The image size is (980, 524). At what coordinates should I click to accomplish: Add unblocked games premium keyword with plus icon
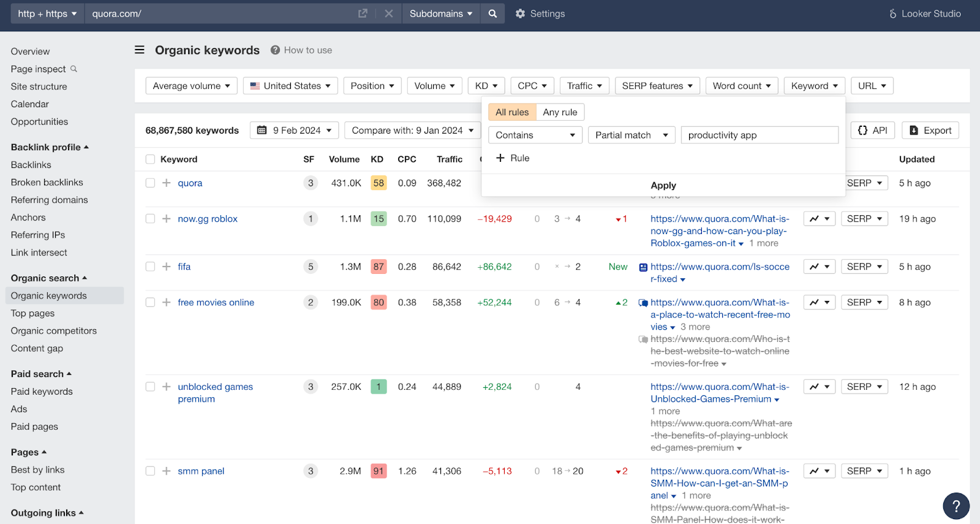coord(166,387)
